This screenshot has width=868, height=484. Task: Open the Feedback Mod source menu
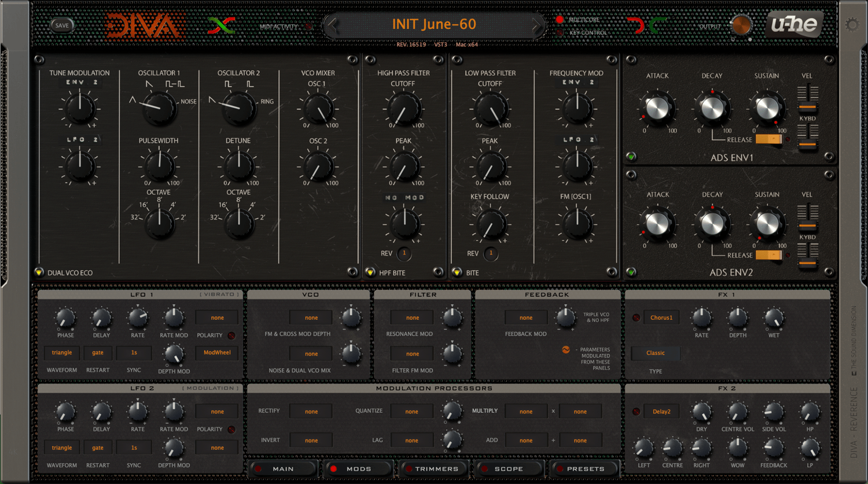(526, 317)
